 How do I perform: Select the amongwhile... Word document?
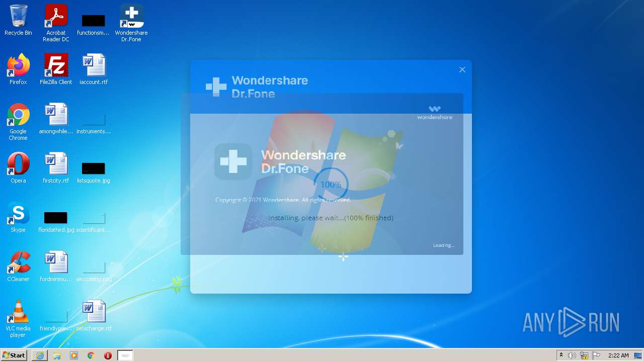[56, 119]
